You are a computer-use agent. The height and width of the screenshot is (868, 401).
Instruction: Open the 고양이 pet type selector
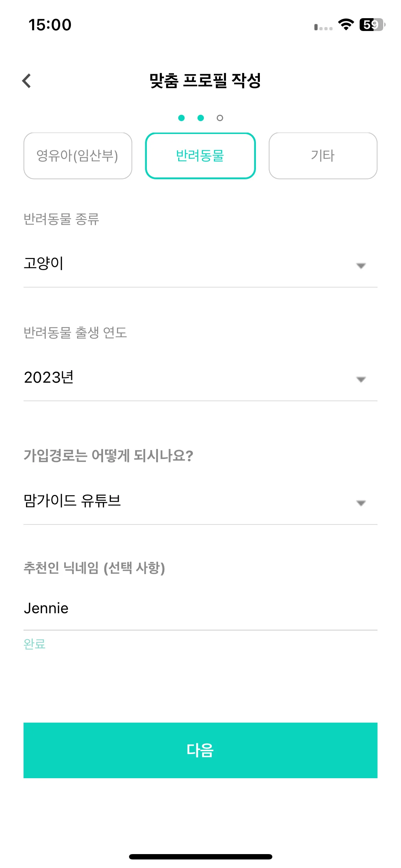200,264
